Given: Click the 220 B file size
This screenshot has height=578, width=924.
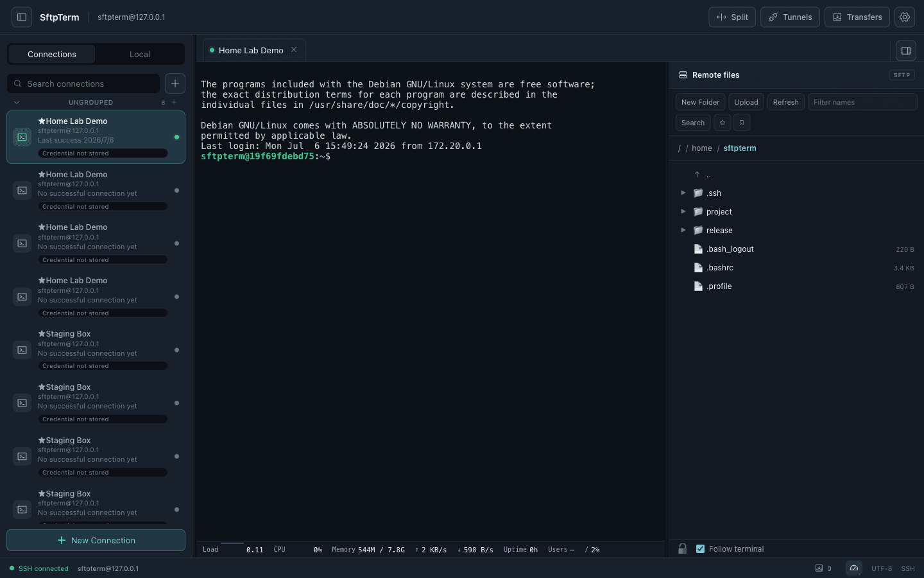Looking at the screenshot, I should [905, 250].
